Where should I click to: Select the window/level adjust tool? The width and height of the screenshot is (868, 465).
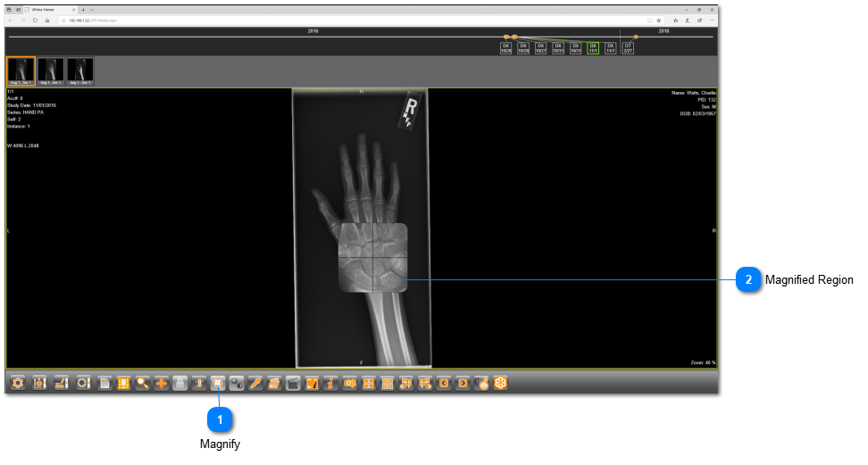(39, 383)
